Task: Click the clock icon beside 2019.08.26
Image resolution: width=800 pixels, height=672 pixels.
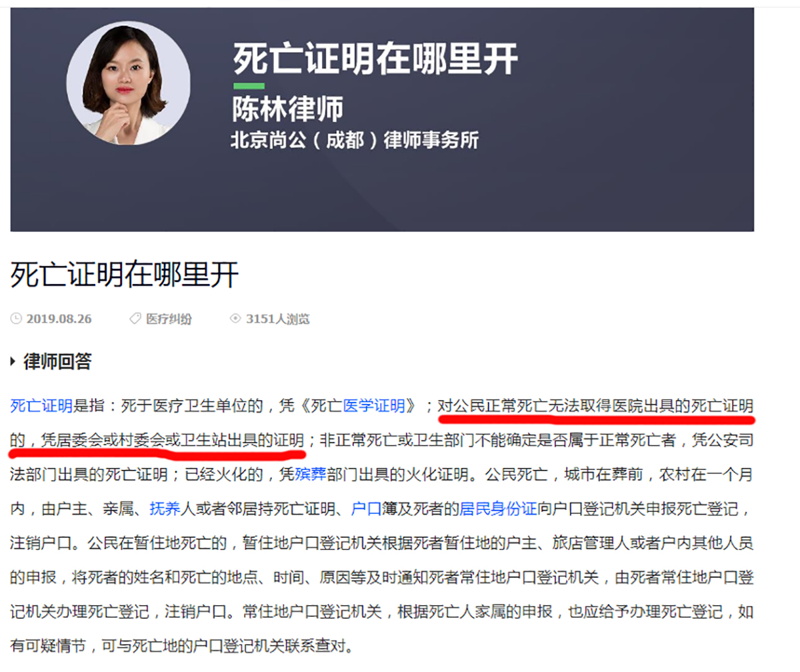Action: [16, 319]
